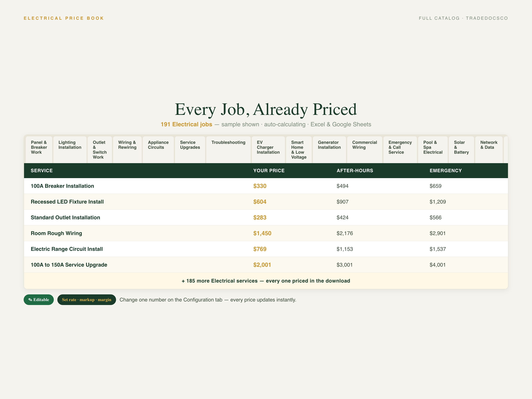Select the Commercial Wiring tab
Image resolution: width=532 pixels, height=399 pixels.
[365, 150]
